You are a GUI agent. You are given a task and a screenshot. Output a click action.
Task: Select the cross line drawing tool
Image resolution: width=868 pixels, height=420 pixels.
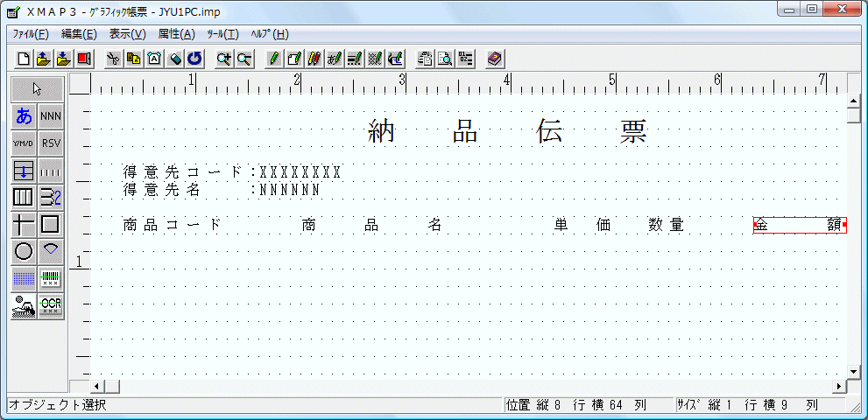pos(25,225)
